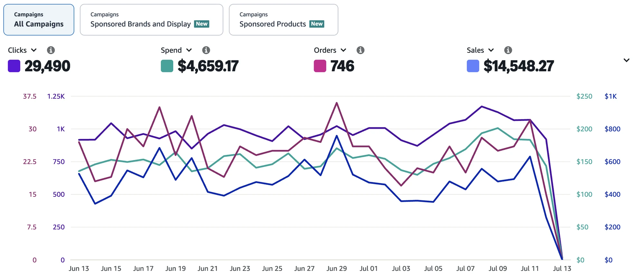Click the info icon beside Spend
The image size is (644, 279).
click(x=206, y=50)
